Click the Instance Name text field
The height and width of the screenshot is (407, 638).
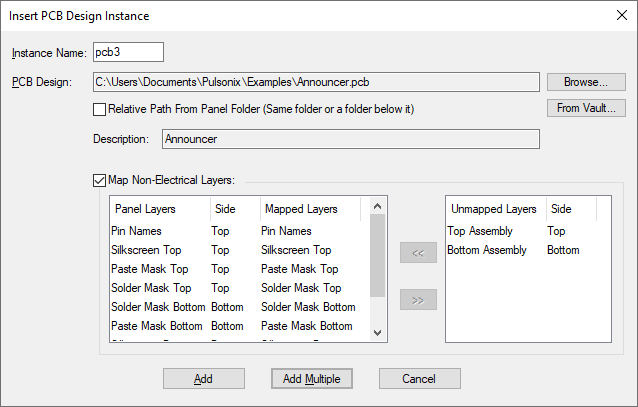pos(127,53)
